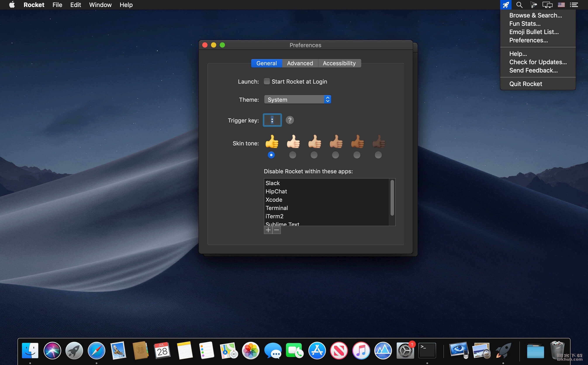588x365 pixels.
Task: Choose Send Feedback… menu item
Action: pos(538,70)
